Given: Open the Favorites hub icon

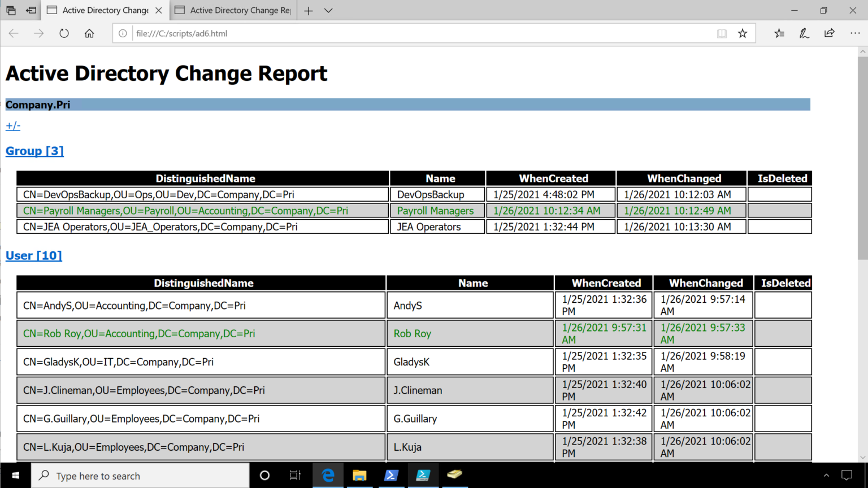Looking at the screenshot, I should tap(779, 33).
